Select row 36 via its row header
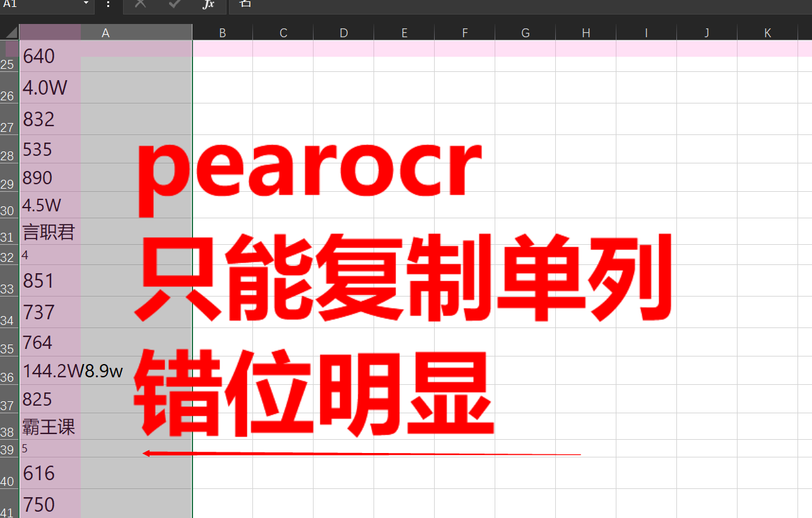 (x=9, y=371)
